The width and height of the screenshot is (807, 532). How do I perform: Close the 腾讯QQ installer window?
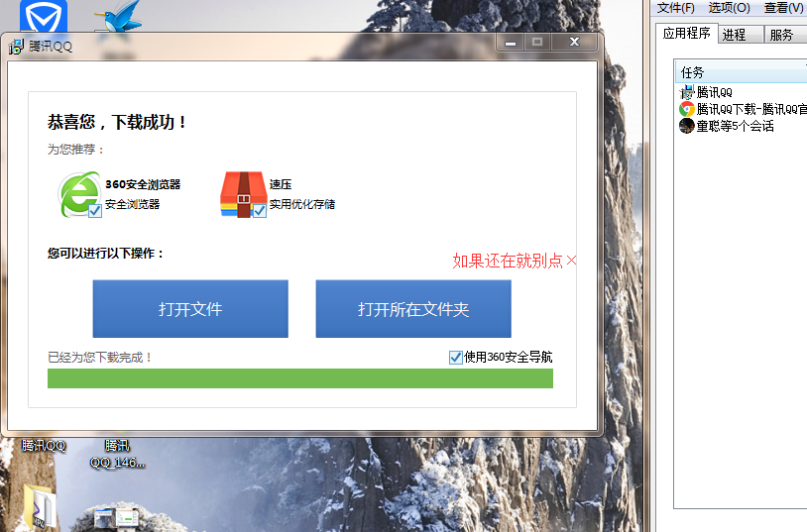(574, 43)
